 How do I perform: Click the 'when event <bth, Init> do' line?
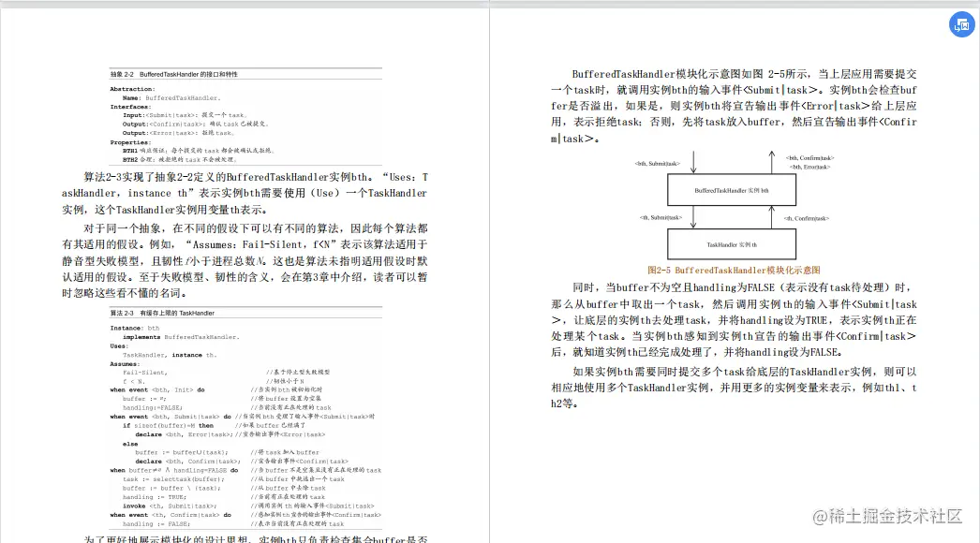pyautogui.click(x=157, y=389)
